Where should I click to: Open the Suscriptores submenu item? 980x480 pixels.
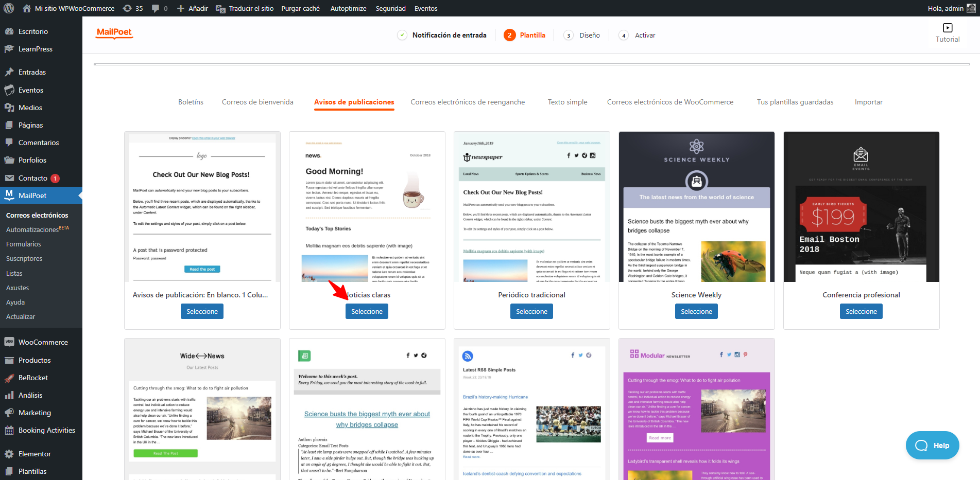tap(24, 258)
